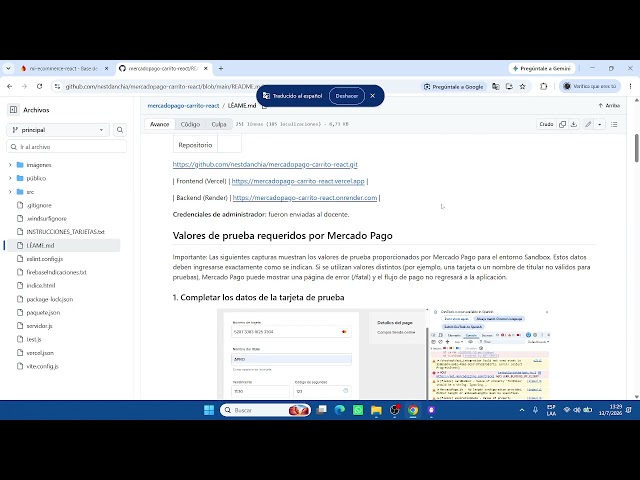Open WhatsApp from the taskbar
Image resolution: width=640 pixels, height=480 pixels.
click(358, 410)
